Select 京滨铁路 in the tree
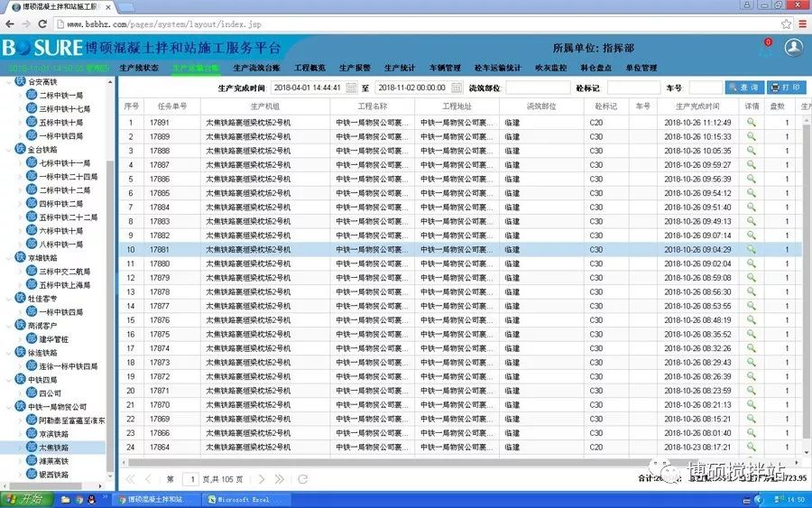 click(x=53, y=434)
